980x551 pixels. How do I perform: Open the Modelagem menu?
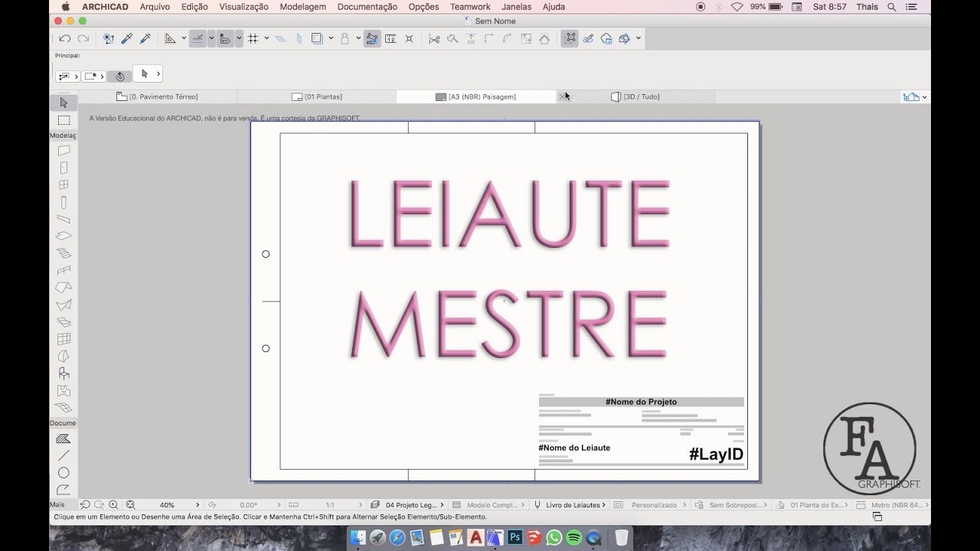303,7
